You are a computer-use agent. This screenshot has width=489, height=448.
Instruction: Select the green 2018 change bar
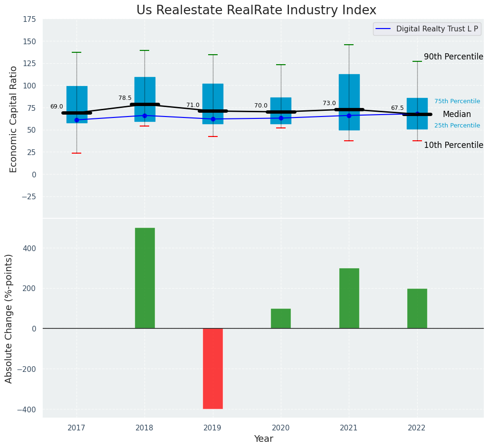coord(144,278)
